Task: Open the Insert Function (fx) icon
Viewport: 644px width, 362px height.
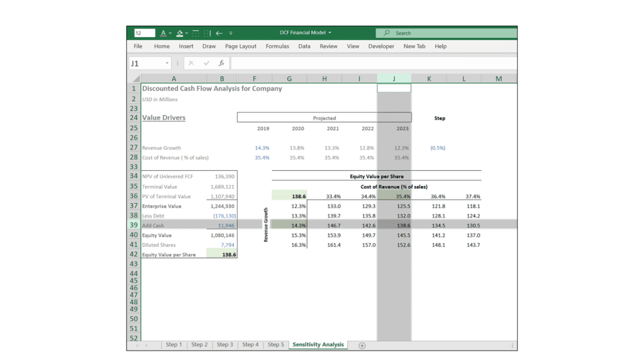Action: [222, 63]
